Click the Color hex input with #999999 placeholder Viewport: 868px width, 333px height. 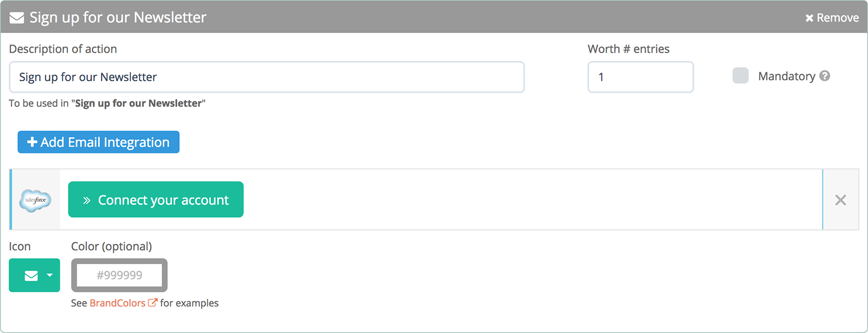[x=120, y=275]
